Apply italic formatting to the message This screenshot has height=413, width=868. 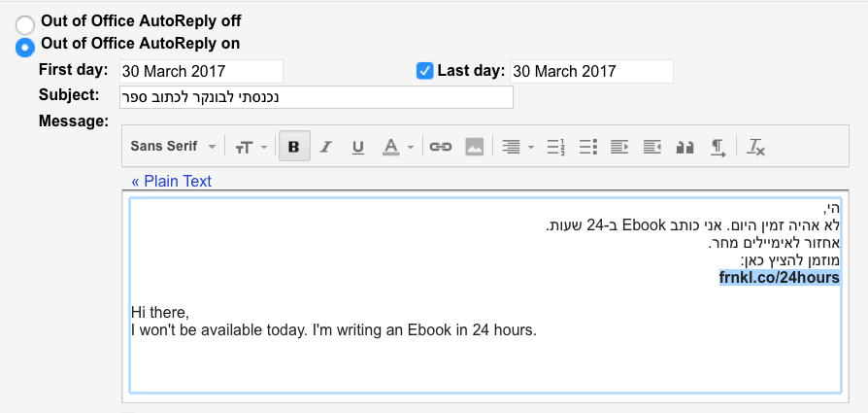[326, 147]
